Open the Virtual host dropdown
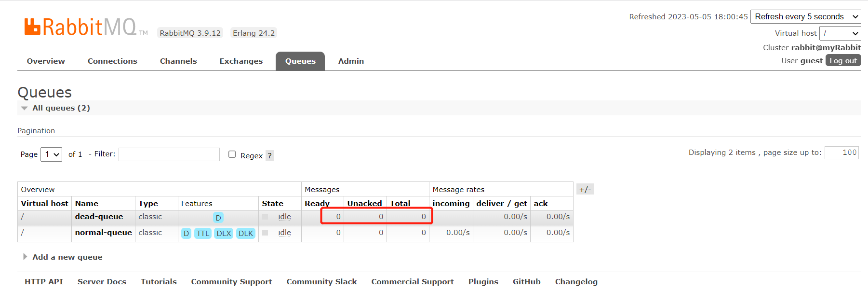Screen dimensions: 868x292 click(840, 33)
